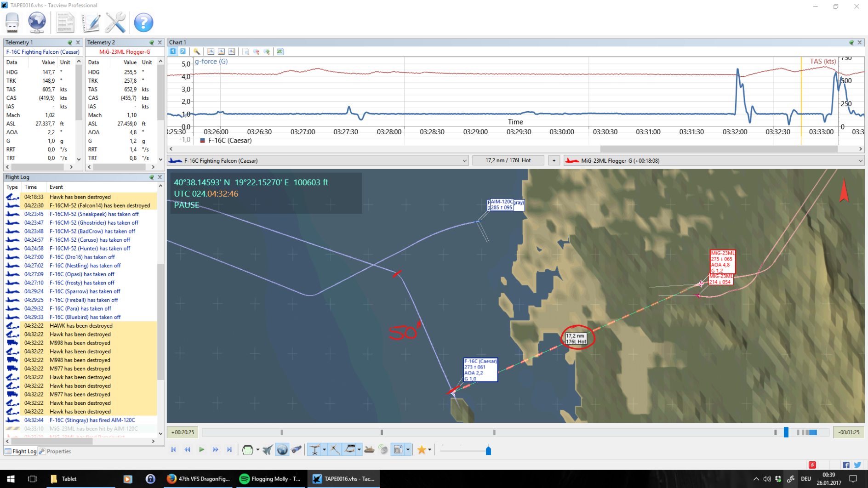The height and width of the screenshot is (488, 868).
Task: Open the aircraft stand options dropdown arrow
Action: (x=324, y=450)
